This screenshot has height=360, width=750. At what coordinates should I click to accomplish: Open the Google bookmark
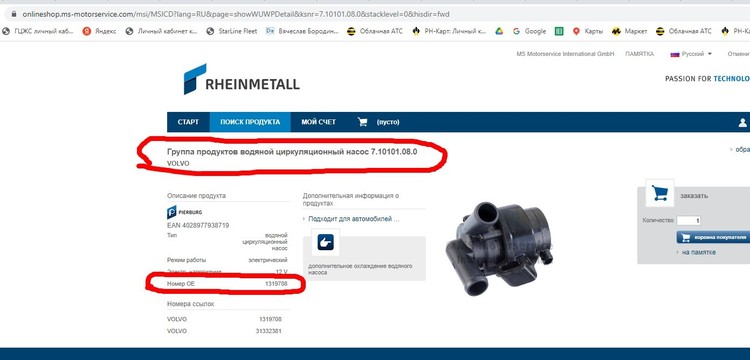pyautogui.click(x=529, y=31)
